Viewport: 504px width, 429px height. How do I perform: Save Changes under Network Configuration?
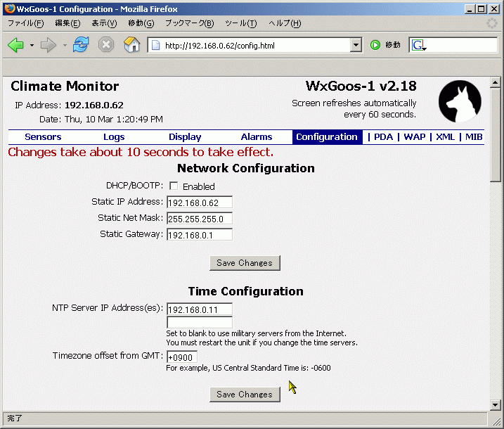[245, 263]
